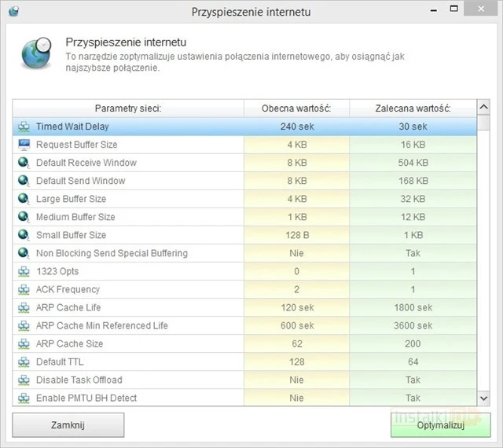Click the Default Receive Window globe icon
Image resolution: width=503 pixels, height=448 pixels.
(24, 163)
